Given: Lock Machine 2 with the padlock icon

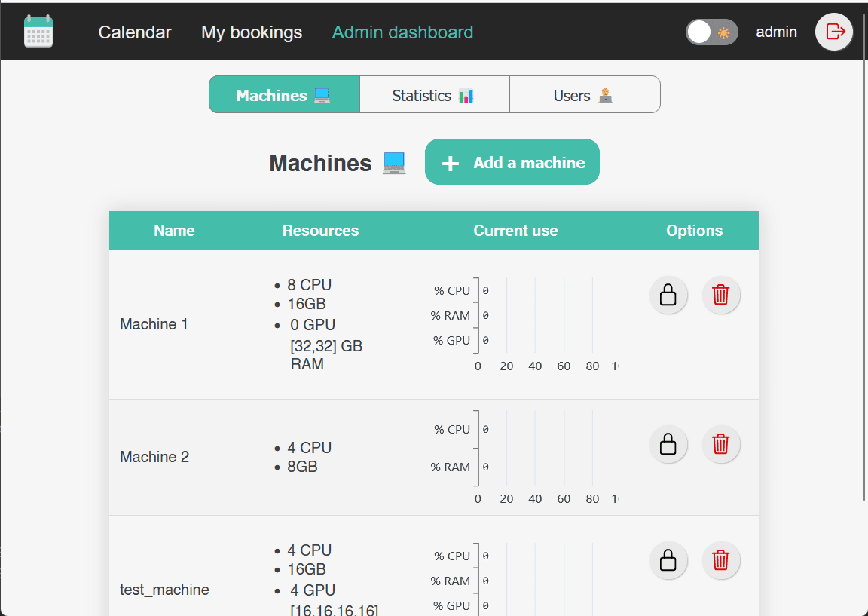Looking at the screenshot, I should pos(668,444).
